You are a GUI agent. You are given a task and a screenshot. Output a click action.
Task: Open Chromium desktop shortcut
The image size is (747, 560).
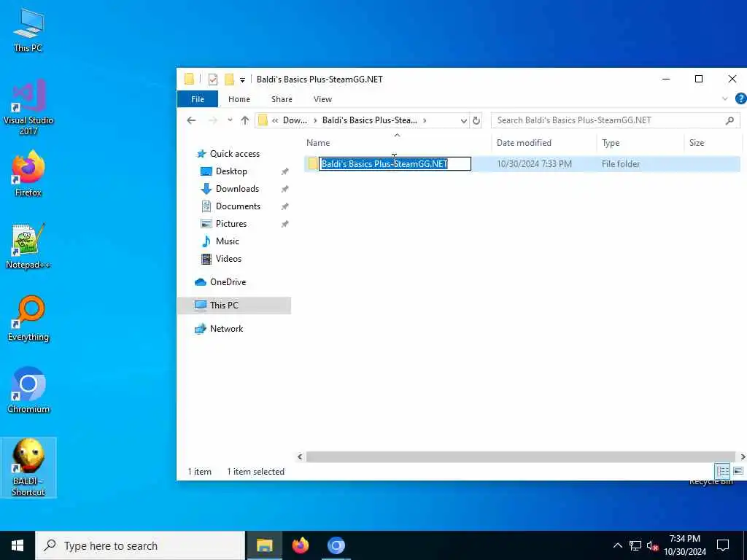click(x=28, y=391)
